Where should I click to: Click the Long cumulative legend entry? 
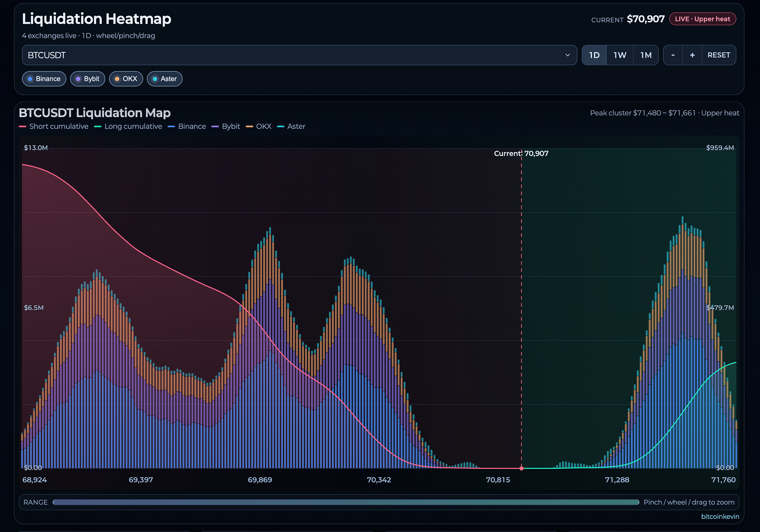click(128, 126)
